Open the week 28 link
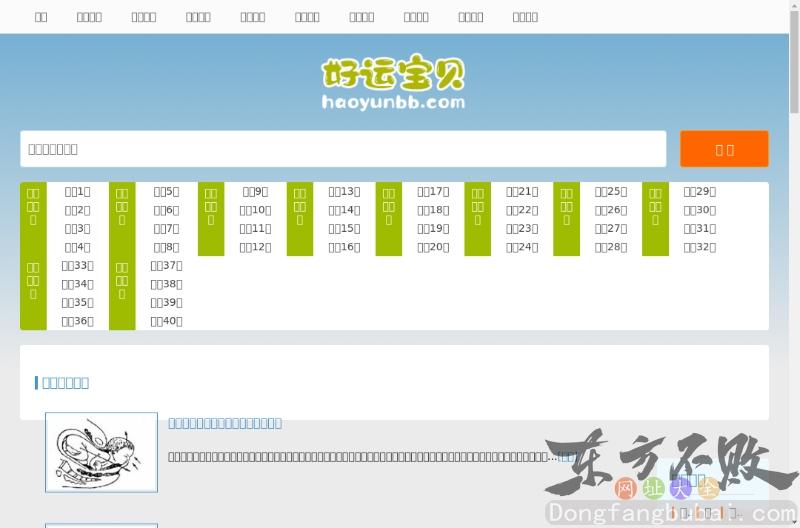Screen dimensions: 800x528 coord(611,247)
